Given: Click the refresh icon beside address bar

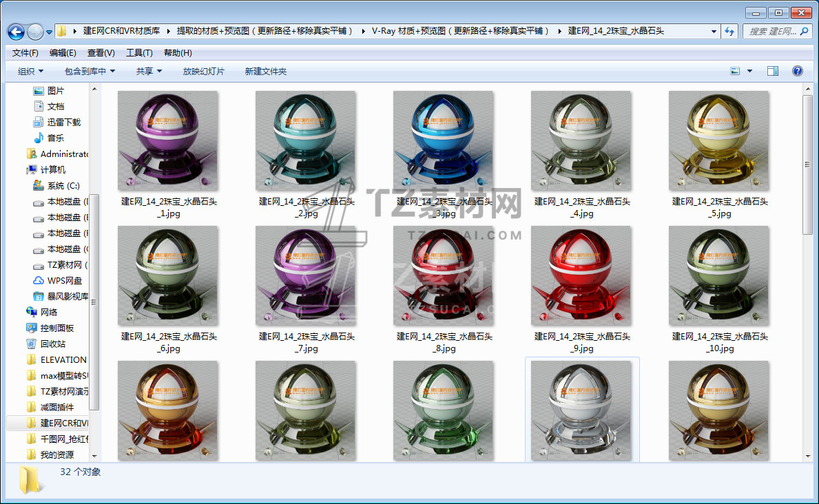Looking at the screenshot, I should (729, 32).
